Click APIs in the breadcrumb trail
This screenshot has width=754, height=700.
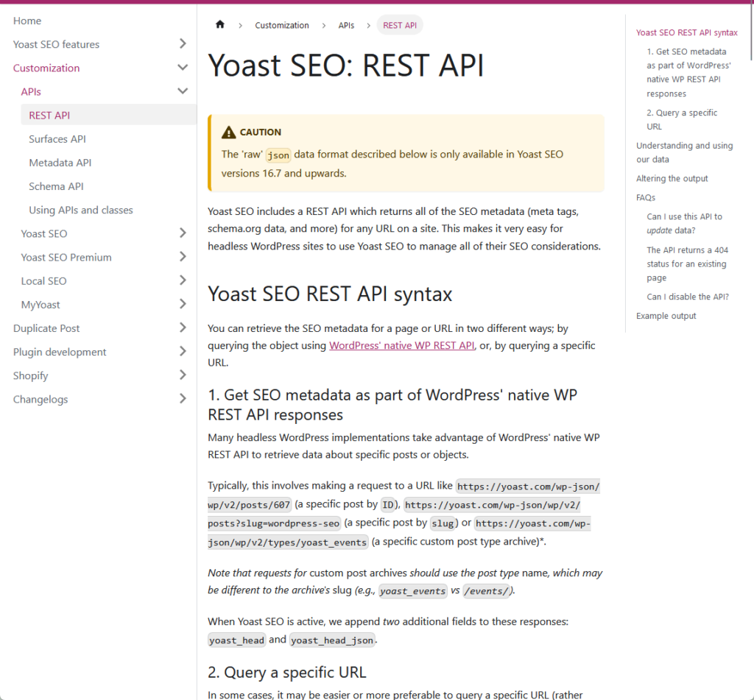coord(346,25)
